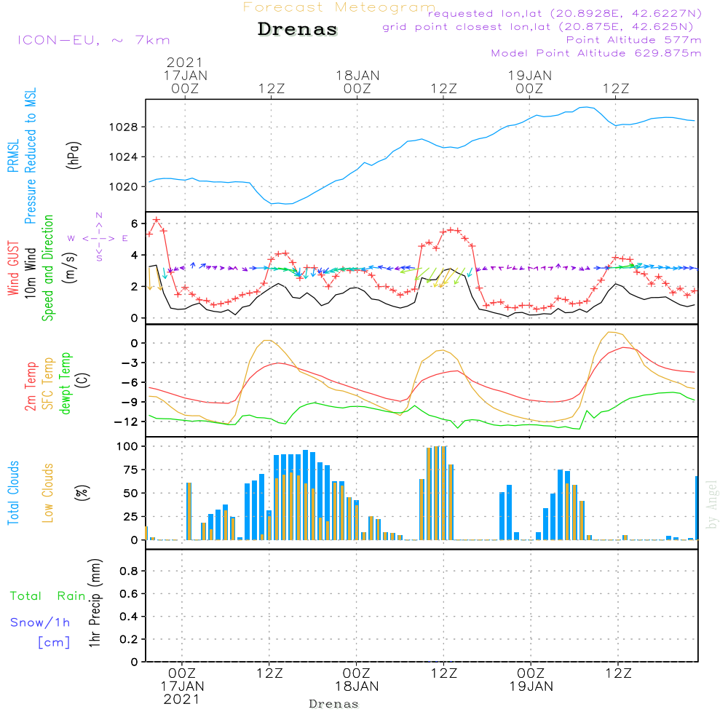Click the red "2m Temp" label

coord(30,387)
